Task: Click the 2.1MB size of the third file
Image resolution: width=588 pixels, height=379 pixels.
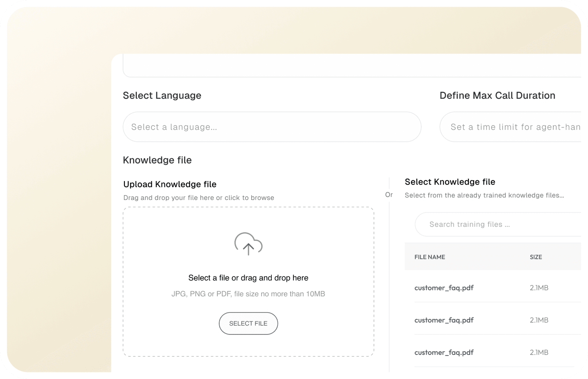Action: click(539, 353)
